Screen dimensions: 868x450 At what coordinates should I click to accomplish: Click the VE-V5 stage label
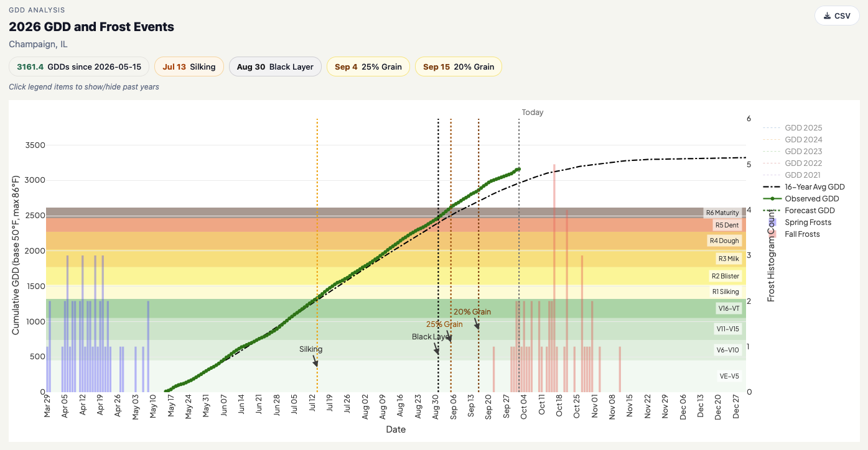click(729, 376)
